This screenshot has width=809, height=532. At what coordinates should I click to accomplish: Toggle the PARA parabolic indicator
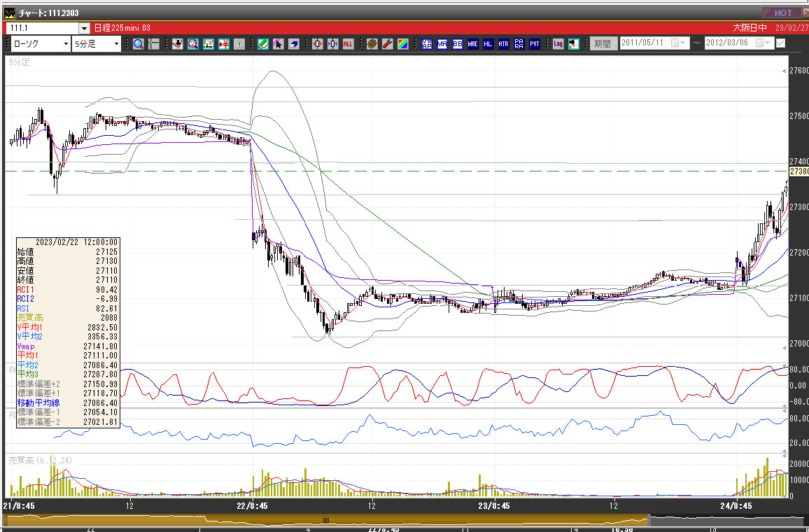[519, 44]
